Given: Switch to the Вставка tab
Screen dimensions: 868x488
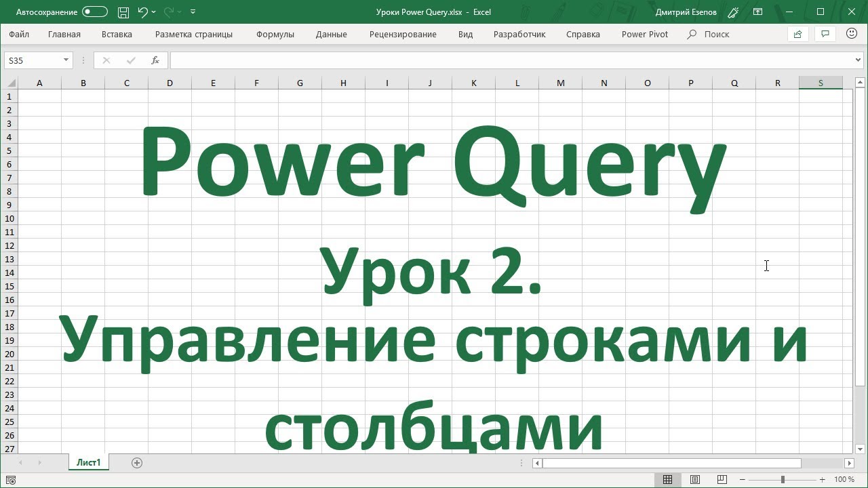Looking at the screenshot, I should 117,34.
